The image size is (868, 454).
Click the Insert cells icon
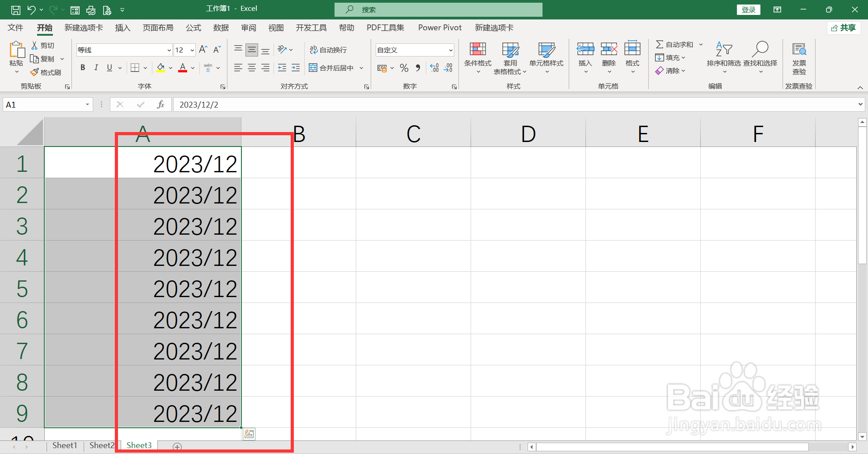click(x=585, y=48)
